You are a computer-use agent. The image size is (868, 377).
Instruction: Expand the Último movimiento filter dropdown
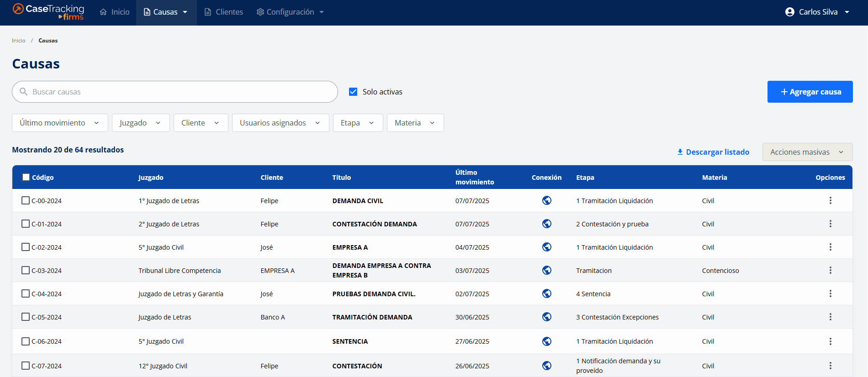[x=60, y=123]
